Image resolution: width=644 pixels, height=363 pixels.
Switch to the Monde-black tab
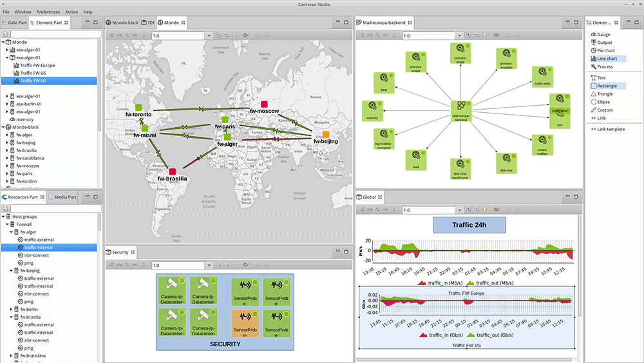click(122, 23)
